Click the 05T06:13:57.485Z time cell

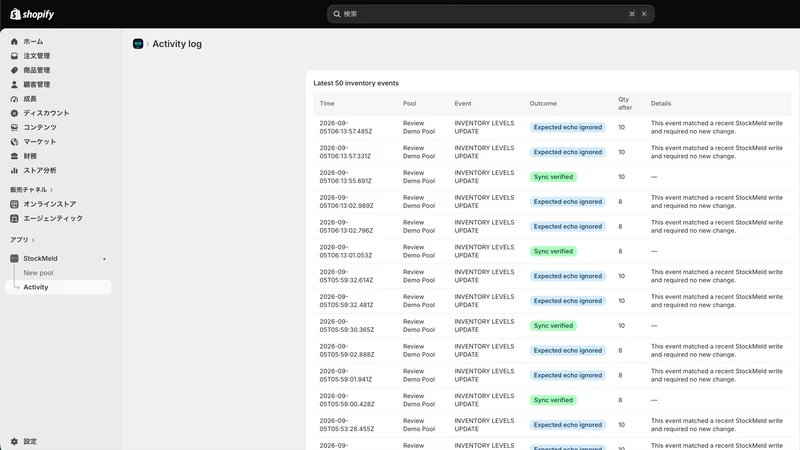click(346, 127)
